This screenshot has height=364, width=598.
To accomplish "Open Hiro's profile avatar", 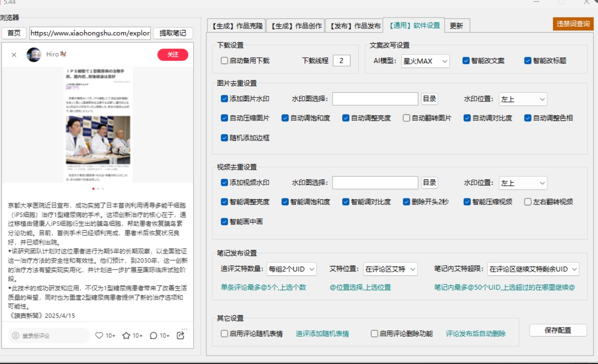I will 34,54.
